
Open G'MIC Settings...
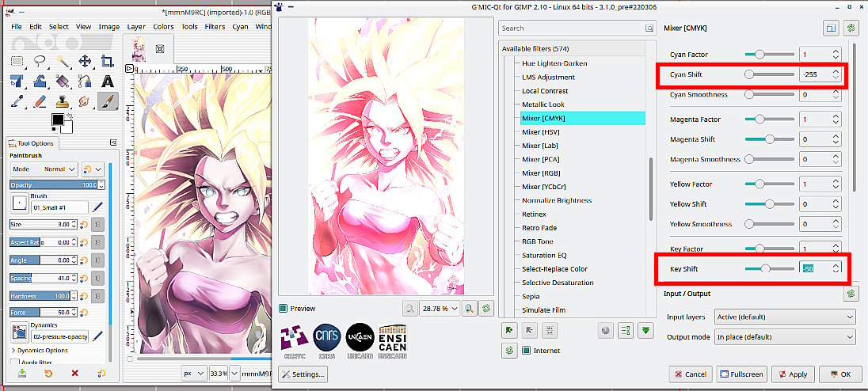pos(303,374)
